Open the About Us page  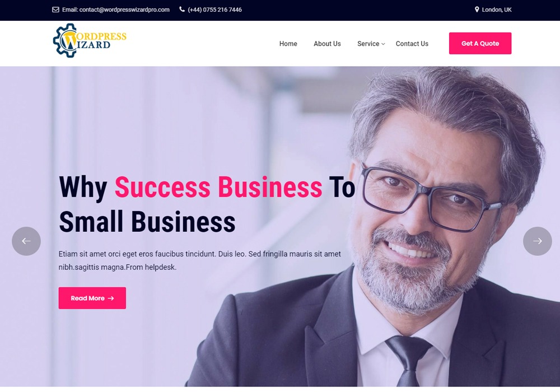pos(327,44)
